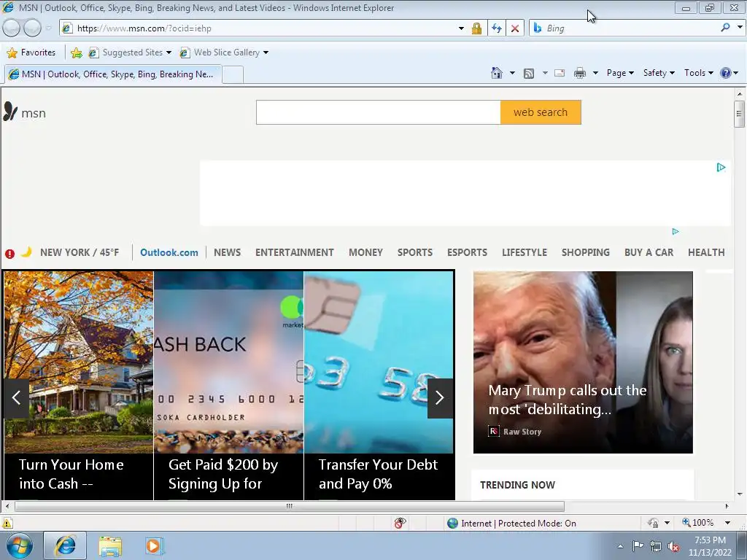
Task: Click the moon weather icon
Action: pyautogui.click(x=27, y=252)
